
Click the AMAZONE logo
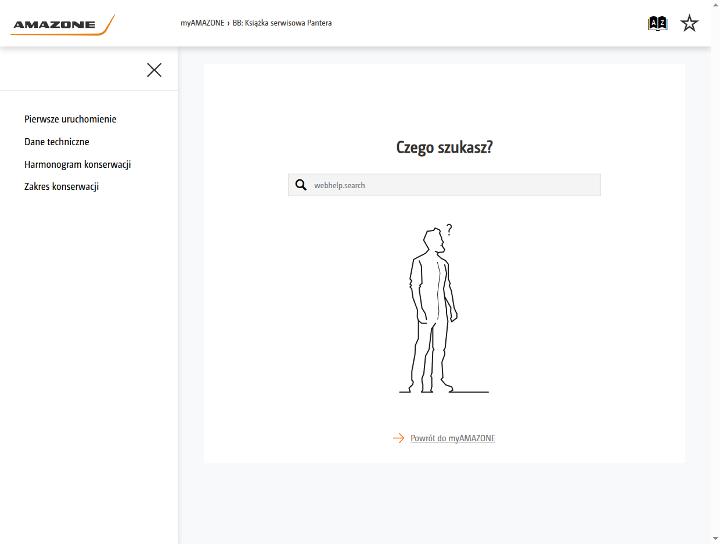tap(62, 25)
